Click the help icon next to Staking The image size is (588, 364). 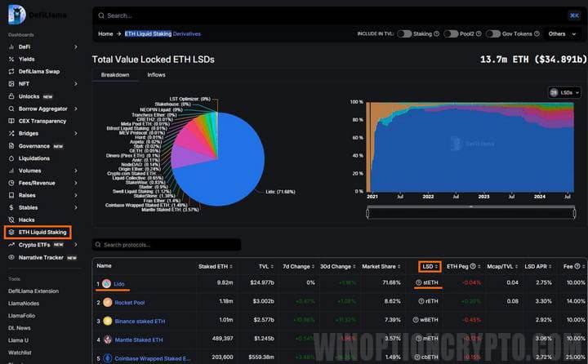pos(436,34)
